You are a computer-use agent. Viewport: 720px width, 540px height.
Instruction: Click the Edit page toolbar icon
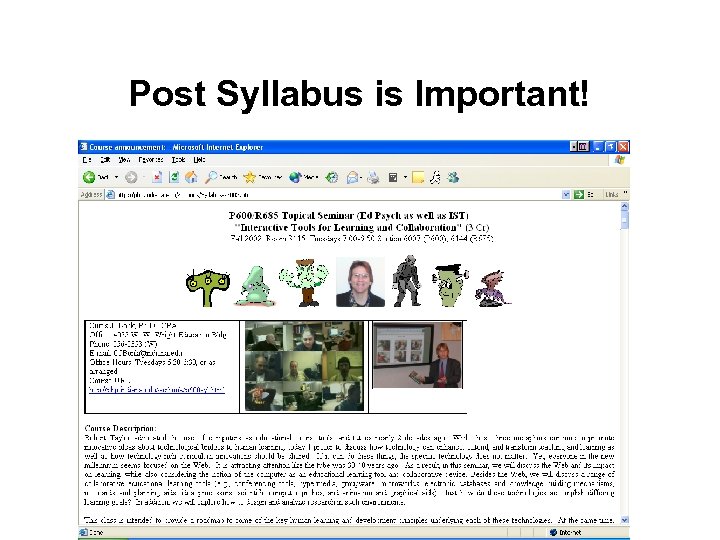pos(393,177)
